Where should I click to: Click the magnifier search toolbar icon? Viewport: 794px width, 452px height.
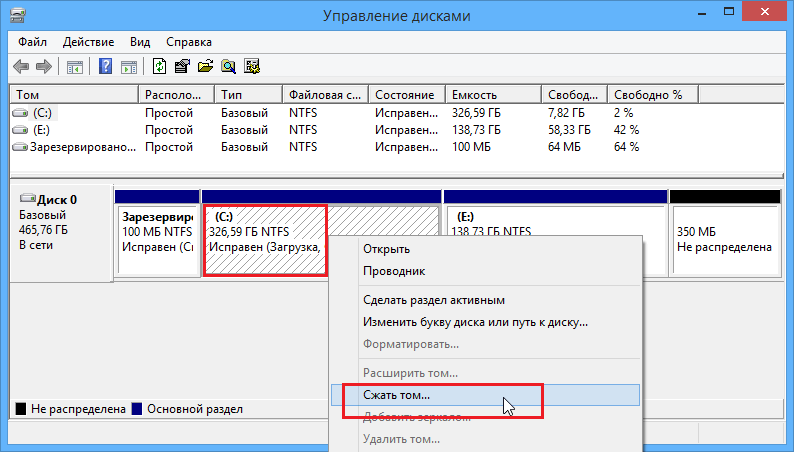tap(229, 67)
